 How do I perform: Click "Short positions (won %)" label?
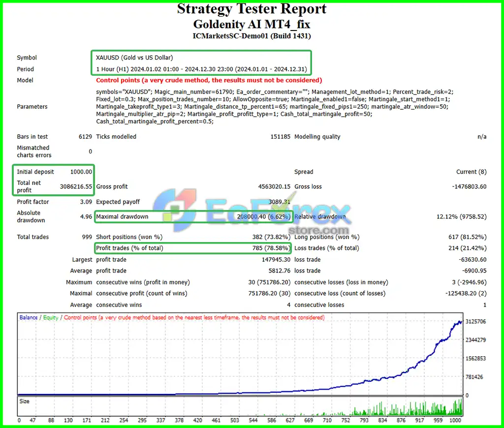pyautogui.click(x=129, y=237)
